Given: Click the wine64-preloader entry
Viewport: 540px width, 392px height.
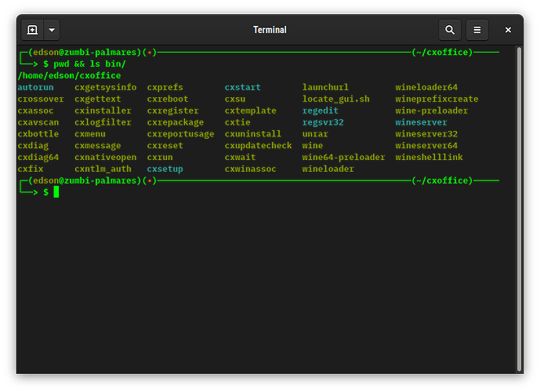Looking at the screenshot, I should (x=344, y=157).
